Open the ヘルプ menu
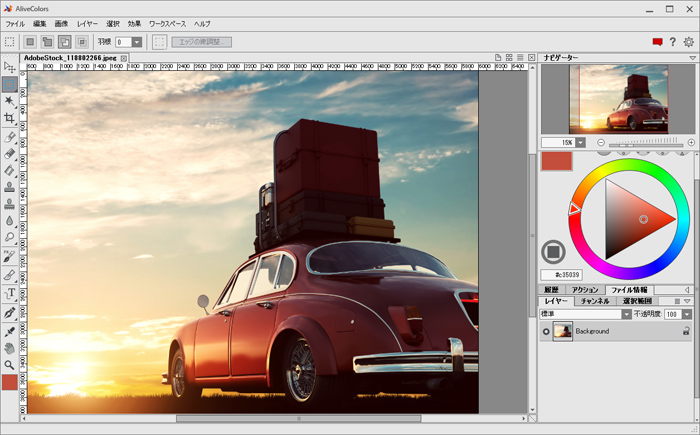The width and height of the screenshot is (700, 435). (202, 24)
